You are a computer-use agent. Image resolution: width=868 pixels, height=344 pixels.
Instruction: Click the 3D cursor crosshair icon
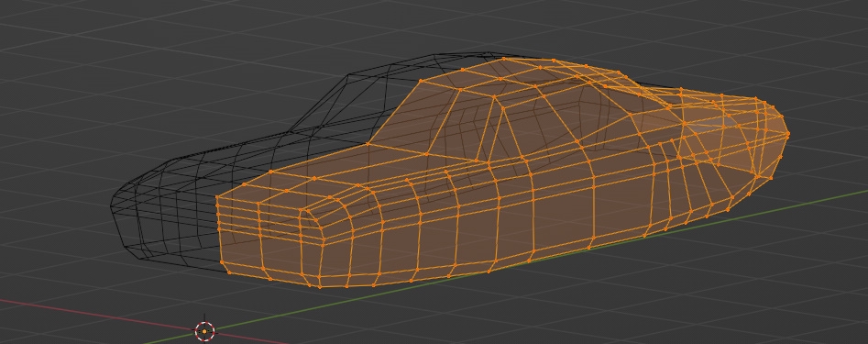[204, 331]
